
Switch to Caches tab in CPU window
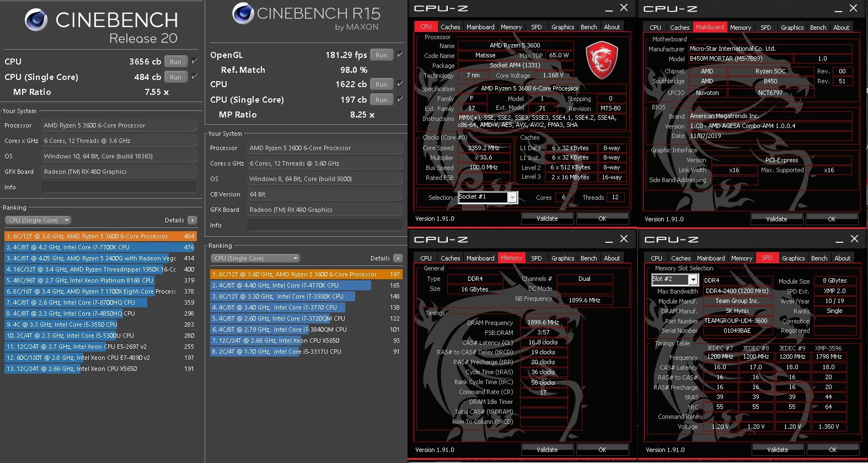(x=450, y=27)
